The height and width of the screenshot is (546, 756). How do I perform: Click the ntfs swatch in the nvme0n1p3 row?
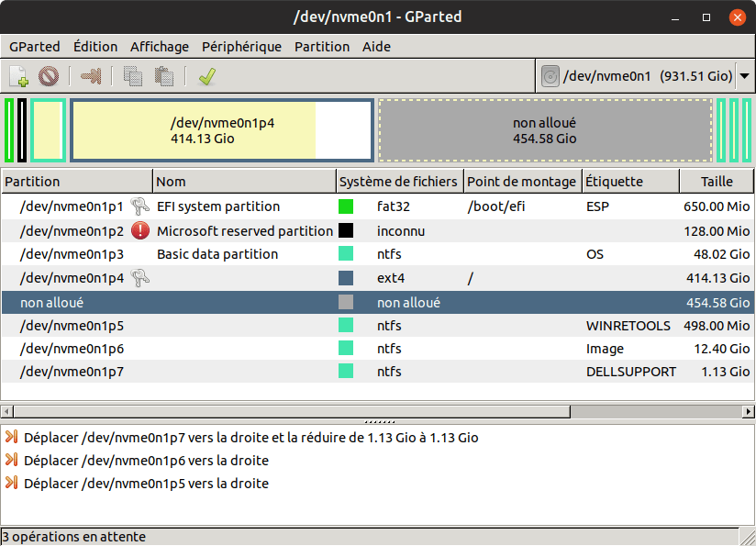[x=346, y=253]
